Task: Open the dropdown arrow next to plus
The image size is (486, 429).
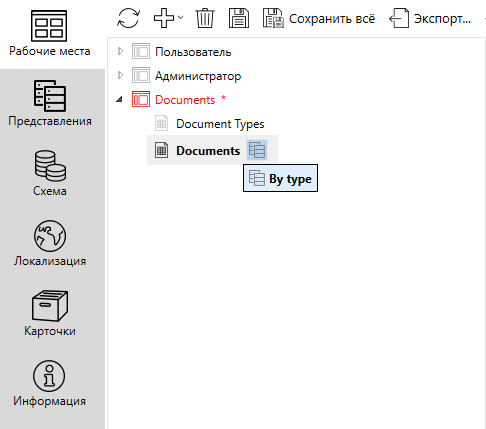Action: click(x=180, y=17)
